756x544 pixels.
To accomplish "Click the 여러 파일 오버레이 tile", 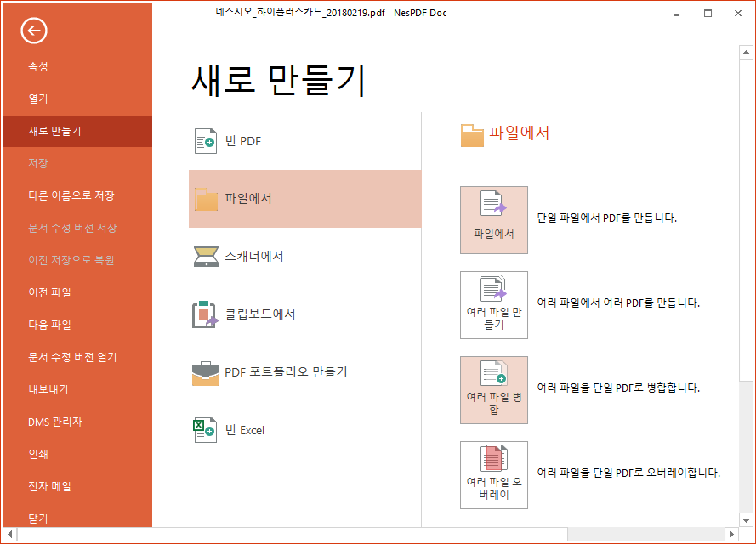I will [x=494, y=475].
